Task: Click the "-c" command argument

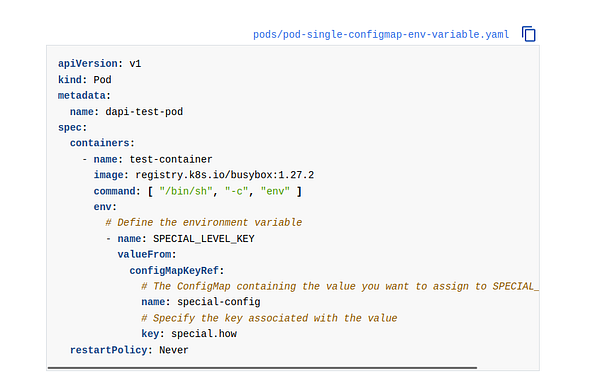Action: [x=236, y=191]
